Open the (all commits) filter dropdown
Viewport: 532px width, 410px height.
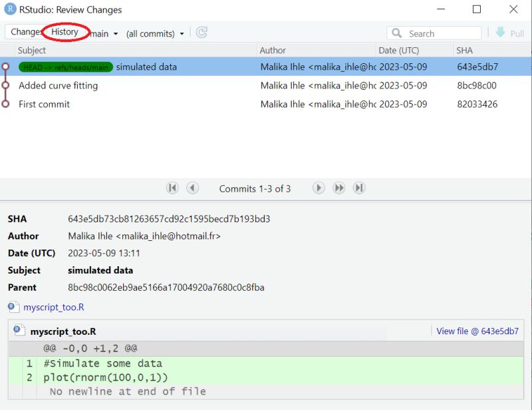(x=155, y=34)
